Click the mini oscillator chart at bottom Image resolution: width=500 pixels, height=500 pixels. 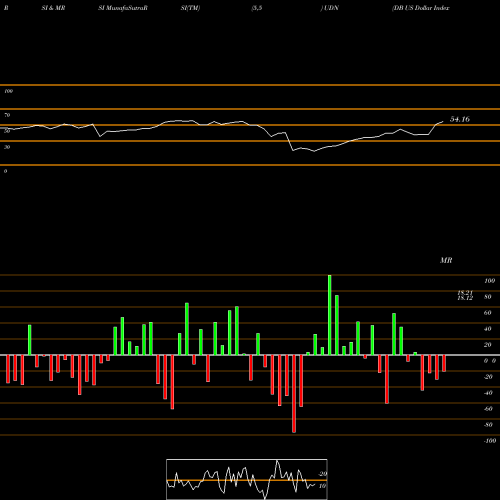coord(247,479)
